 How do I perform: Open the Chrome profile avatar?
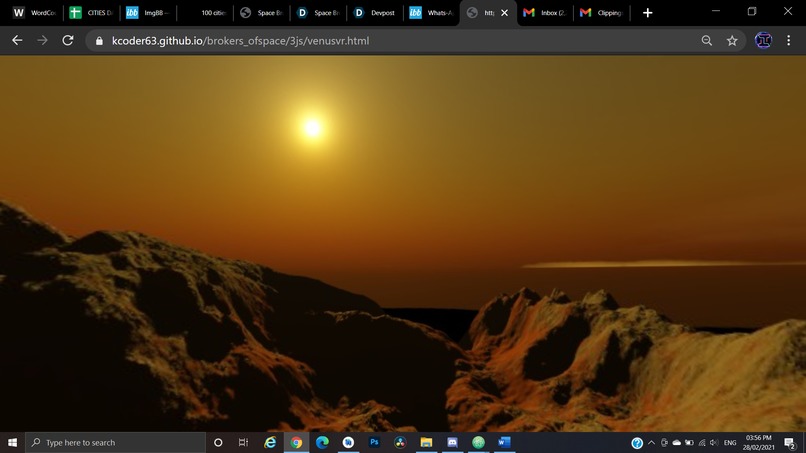[x=763, y=40]
